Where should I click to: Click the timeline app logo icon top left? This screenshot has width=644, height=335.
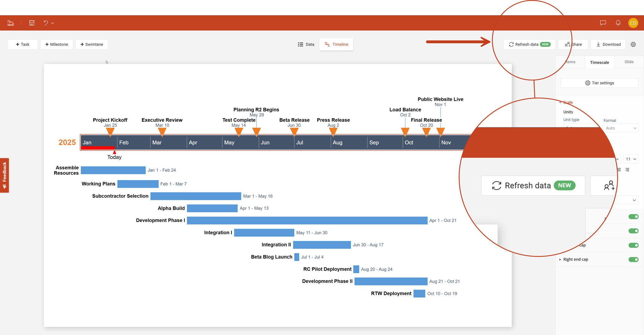coord(10,22)
